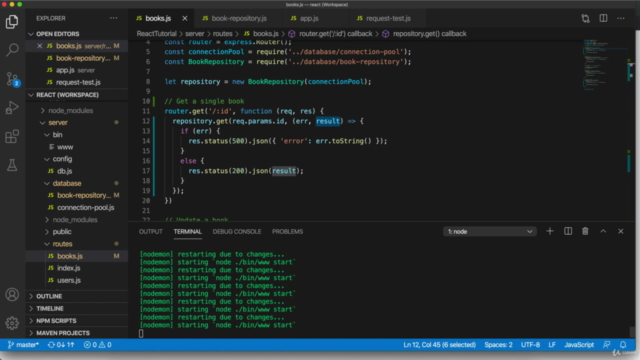
Task: Split the terminal panel
Action: coord(568,231)
